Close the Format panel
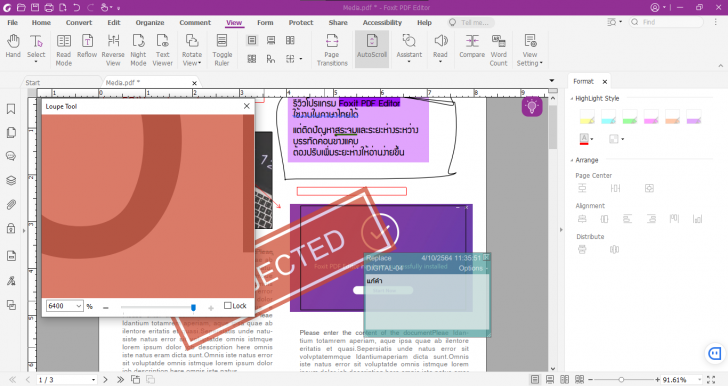The width and height of the screenshot is (728, 386). [604, 82]
